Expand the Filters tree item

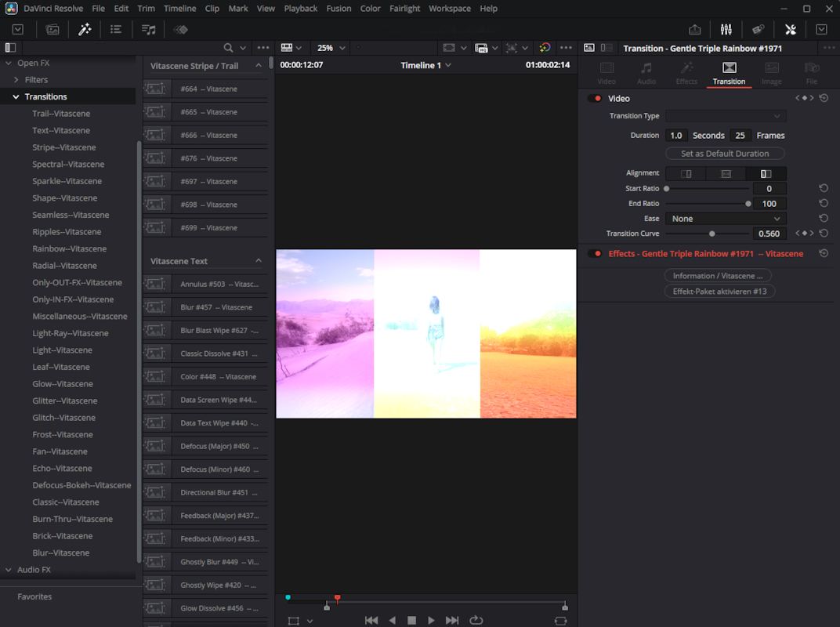coord(16,80)
